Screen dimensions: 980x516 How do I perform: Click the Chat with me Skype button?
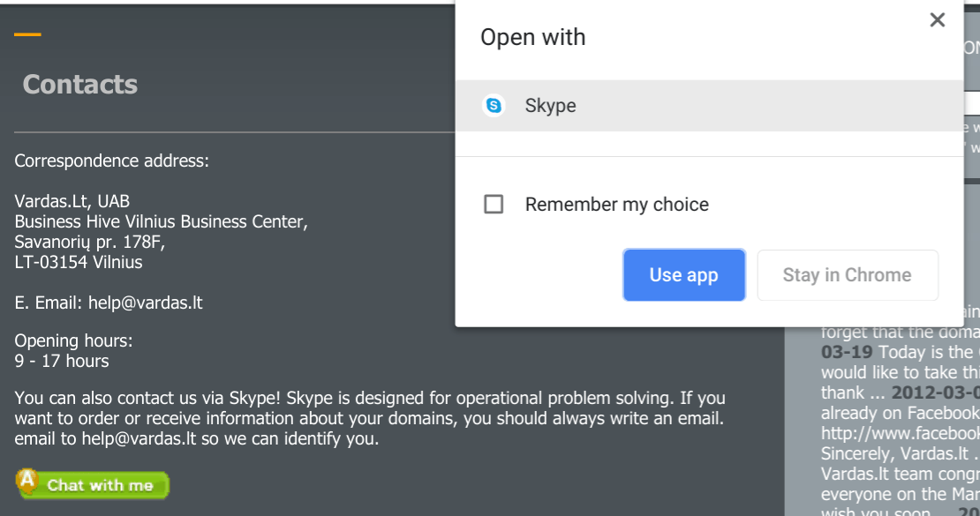93,484
